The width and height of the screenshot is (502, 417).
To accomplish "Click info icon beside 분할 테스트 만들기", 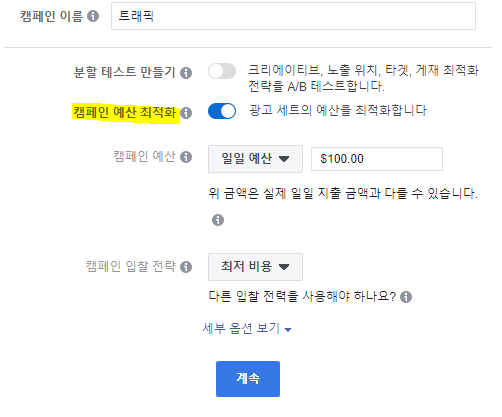I will point(186,73).
